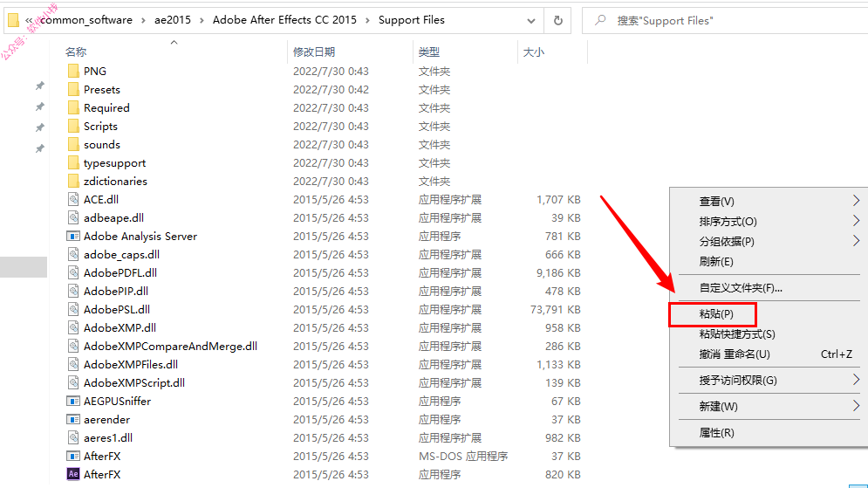Click the purple Ae AfterFX application icon
The width and height of the screenshot is (868, 488).
pos(73,474)
